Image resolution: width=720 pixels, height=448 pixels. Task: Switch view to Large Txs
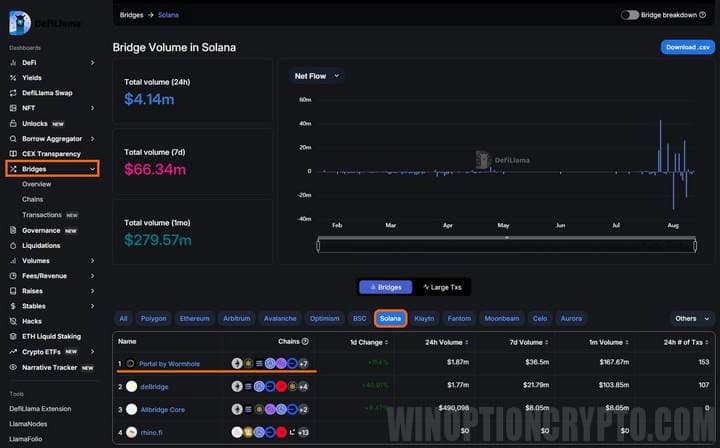pos(442,287)
